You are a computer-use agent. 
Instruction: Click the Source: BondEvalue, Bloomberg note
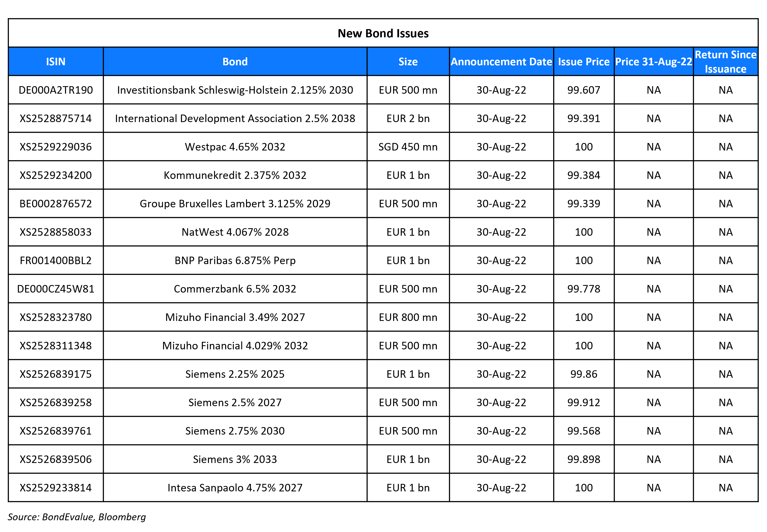[77, 517]
